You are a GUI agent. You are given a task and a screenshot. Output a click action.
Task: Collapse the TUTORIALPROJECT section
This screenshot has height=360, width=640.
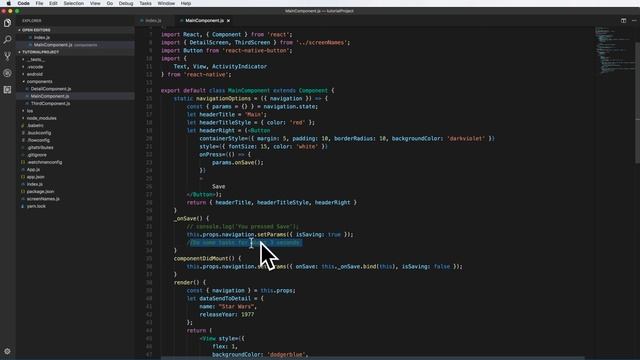(40, 52)
